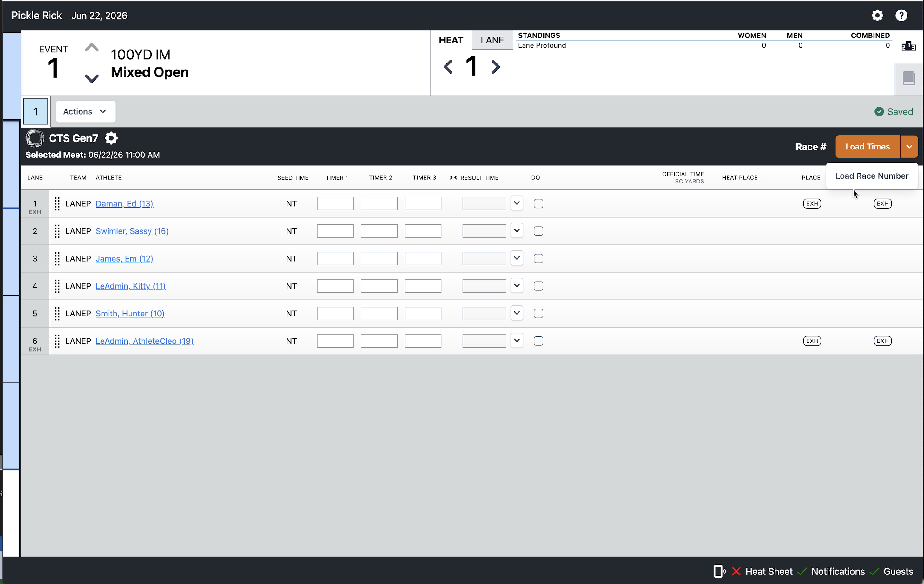924x584 pixels.
Task: Toggle the Load Times dropdown arrow
Action: [x=909, y=147]
